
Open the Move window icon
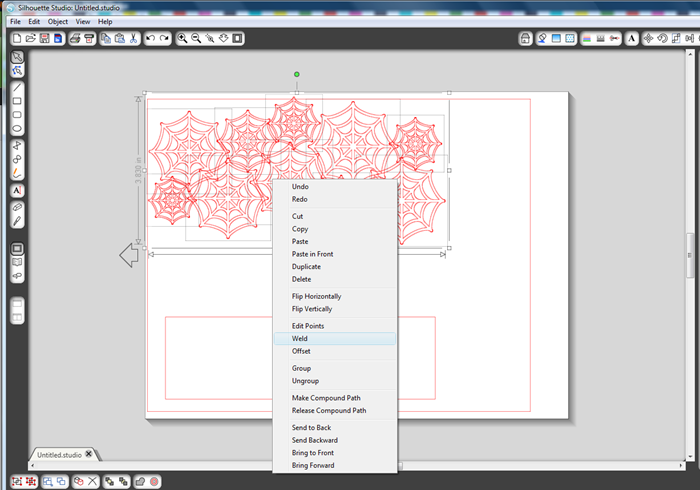pyautogui.click(x=648, y=39)
